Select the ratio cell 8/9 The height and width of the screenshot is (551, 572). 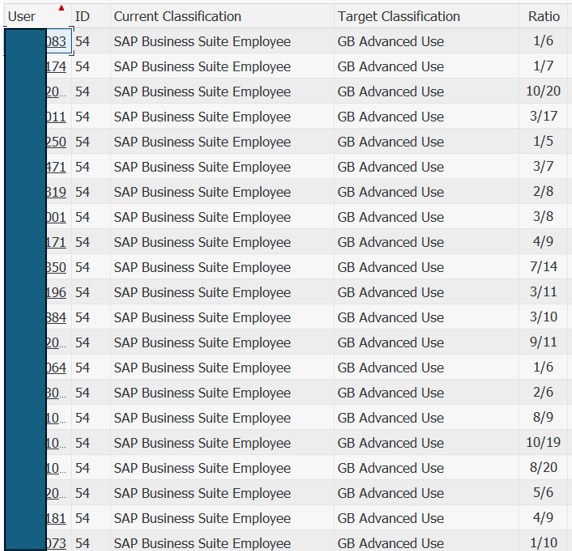[x=543, y=417]
